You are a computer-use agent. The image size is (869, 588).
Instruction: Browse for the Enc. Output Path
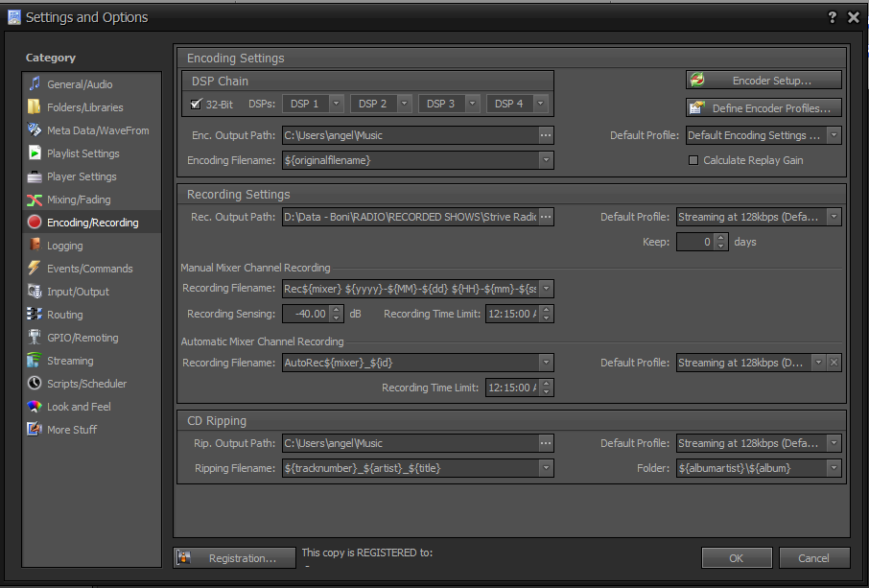pos(547,135)
